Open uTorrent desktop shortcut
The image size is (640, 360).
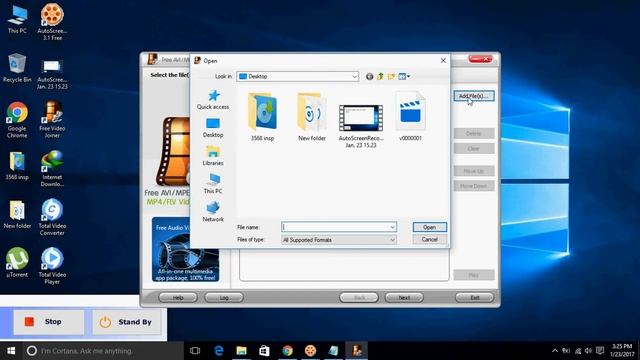[x=17, y=262]
